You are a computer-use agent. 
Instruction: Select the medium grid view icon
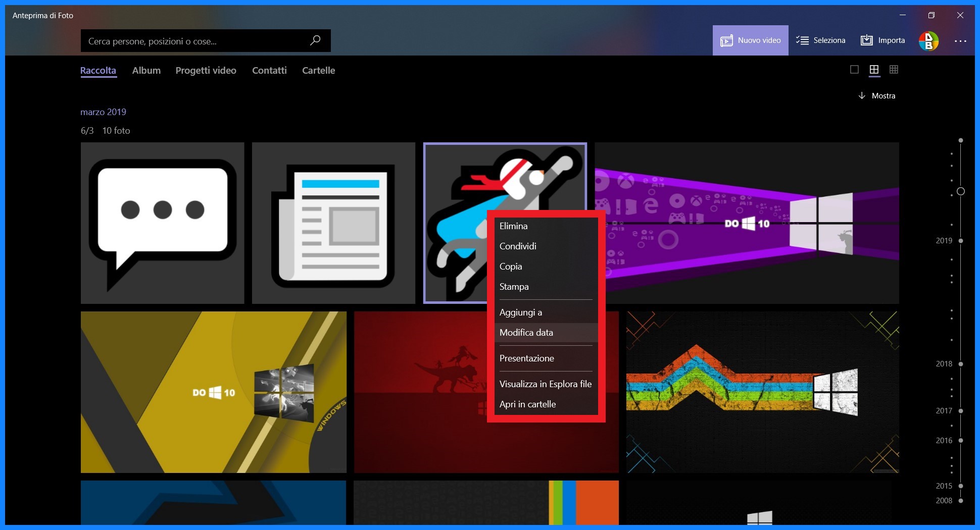874,70
